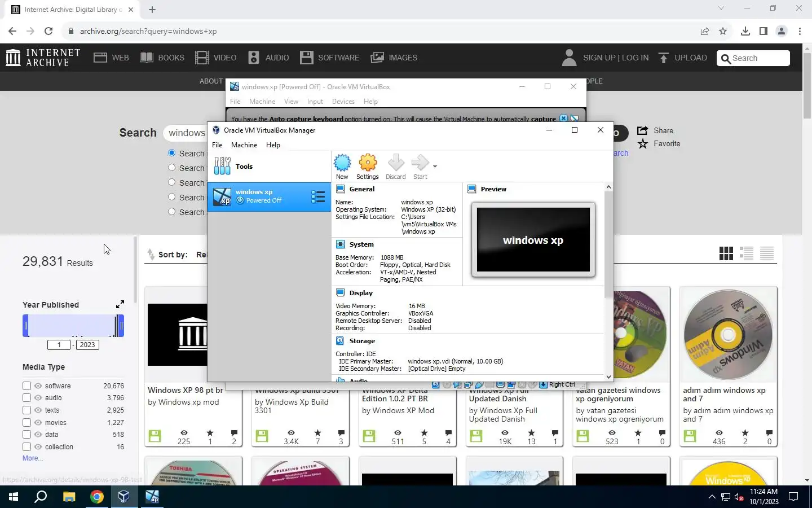812x508 pixels.
Task: Check the audio media type filter
Action: (x=27, y=398)
